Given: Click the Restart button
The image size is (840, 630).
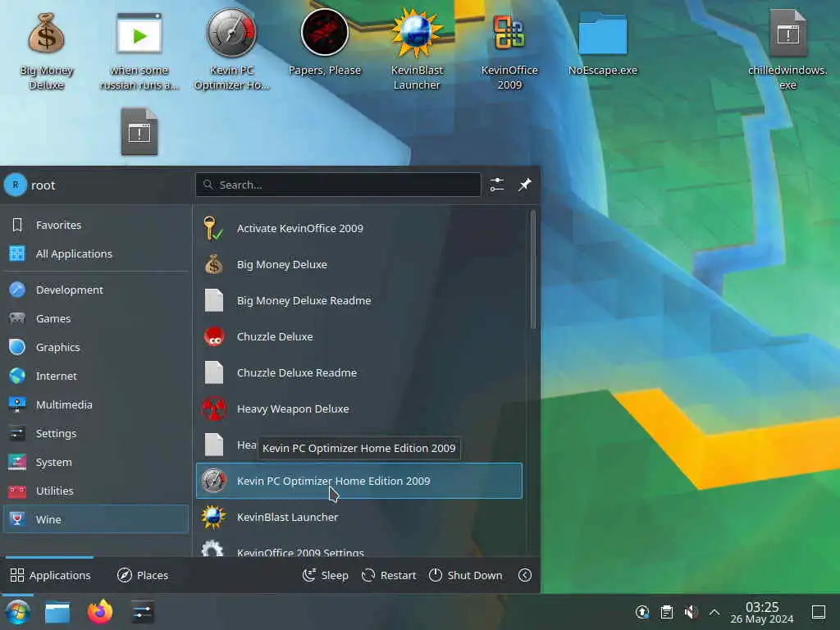Looking at the screenshot, I should 389,575.
